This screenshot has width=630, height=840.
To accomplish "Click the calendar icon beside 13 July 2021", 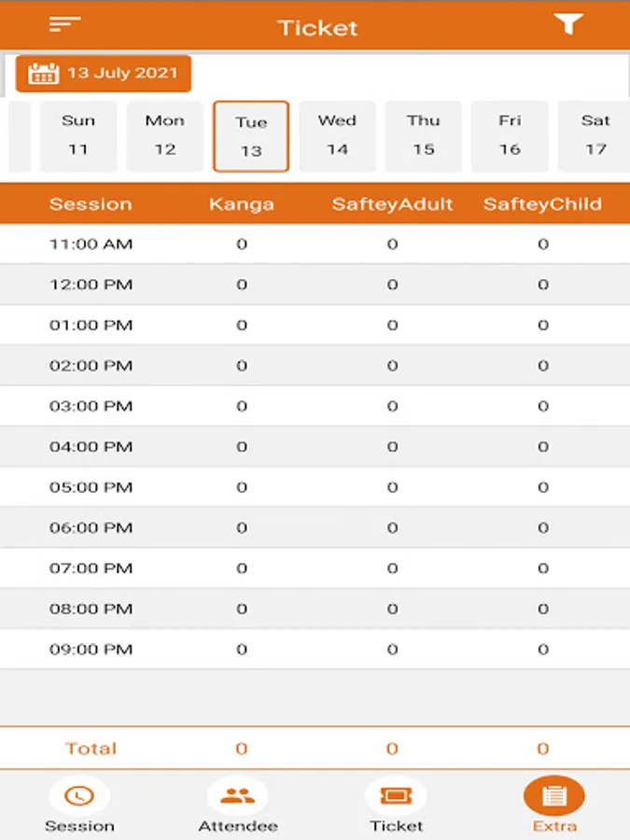I will (43, 74).
